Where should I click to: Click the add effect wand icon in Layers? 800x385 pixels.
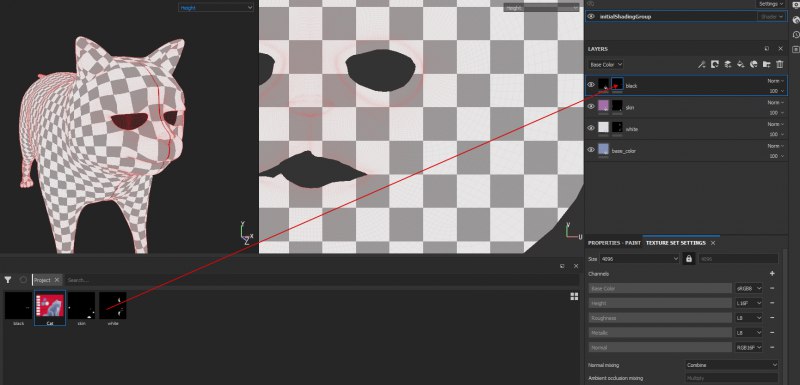(x=702, y=64)
